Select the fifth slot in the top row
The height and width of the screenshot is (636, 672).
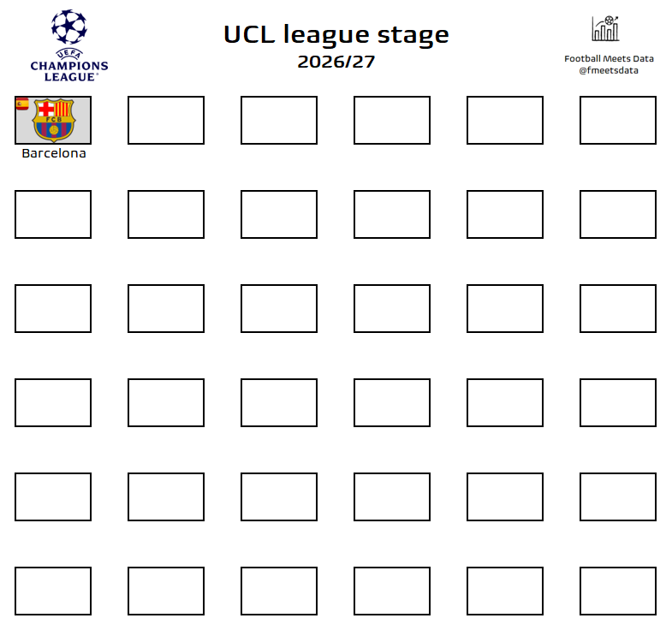[x=505, y=120]
